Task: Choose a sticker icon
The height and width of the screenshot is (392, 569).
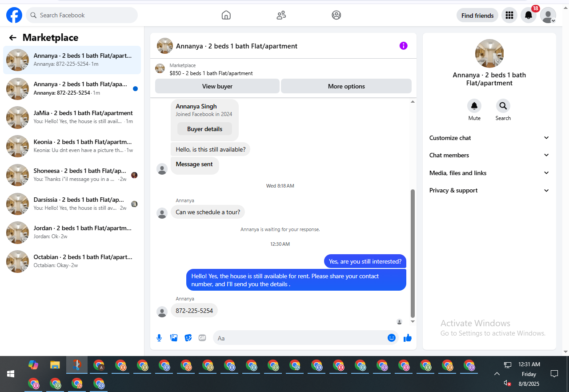Action: point(188,338)
